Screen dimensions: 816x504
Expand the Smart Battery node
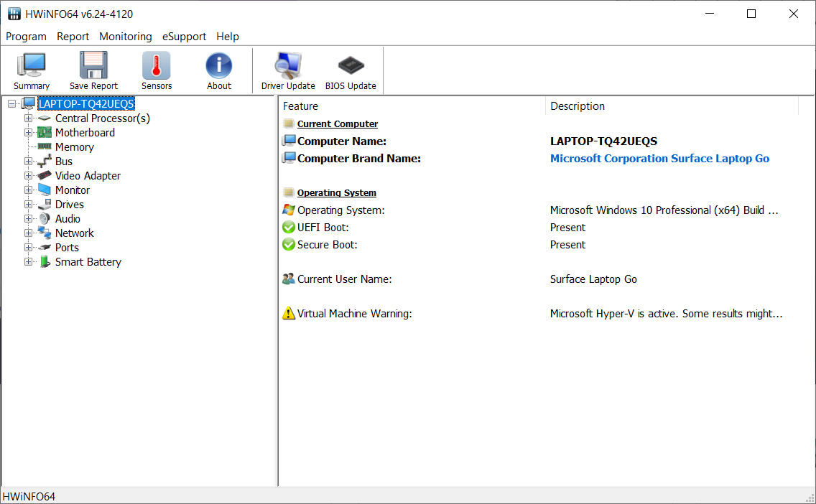[29, 261]
